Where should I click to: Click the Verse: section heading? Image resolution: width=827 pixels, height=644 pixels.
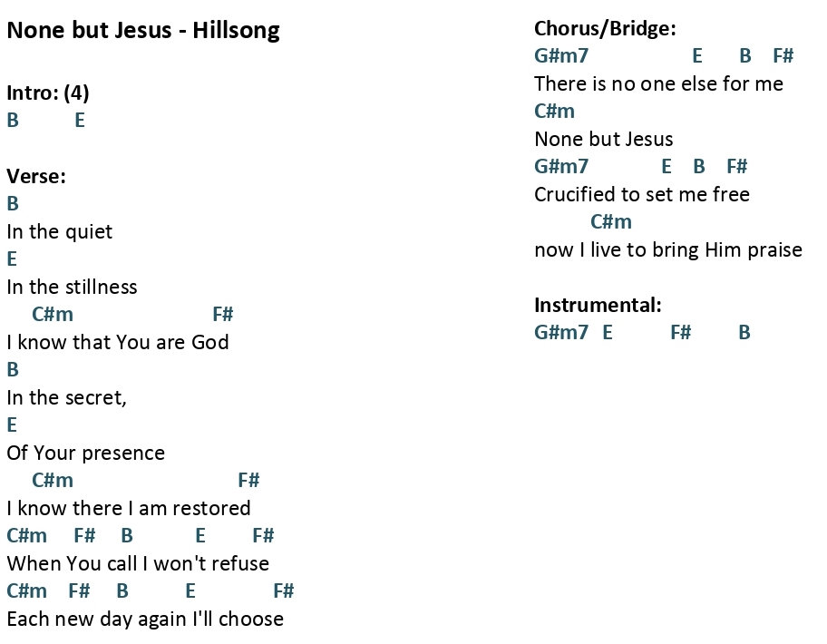[x=36, y=176]
